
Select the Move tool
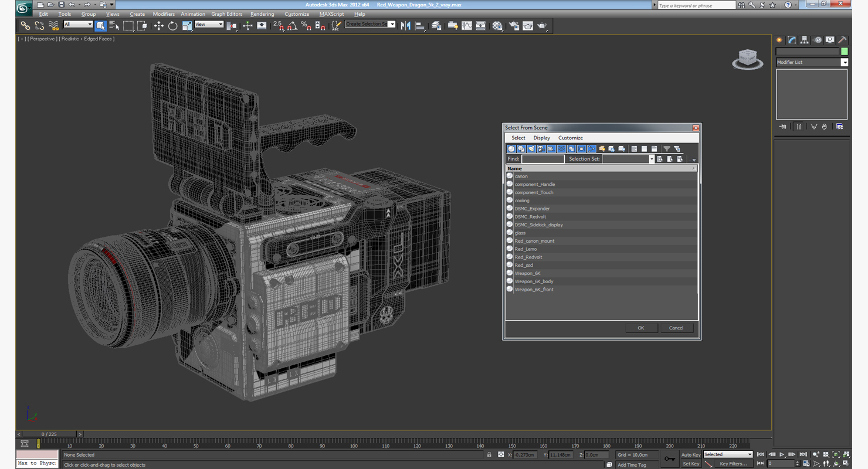point(158,26)
